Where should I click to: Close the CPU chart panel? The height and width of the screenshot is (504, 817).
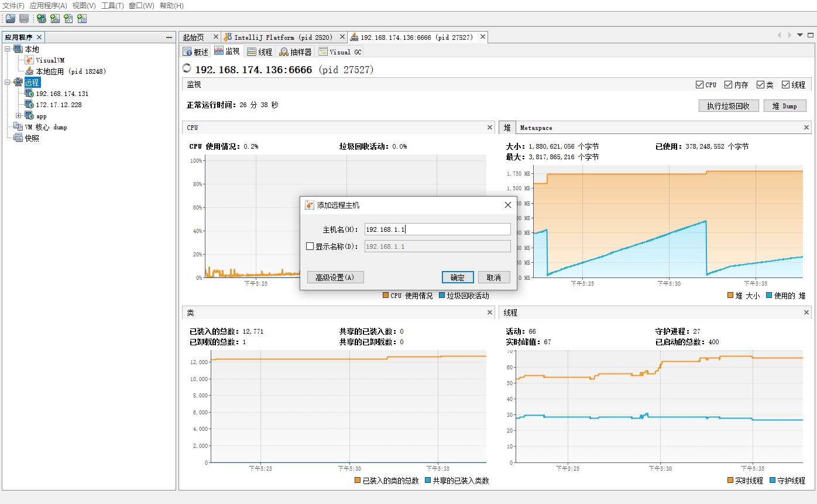point(490,127)
